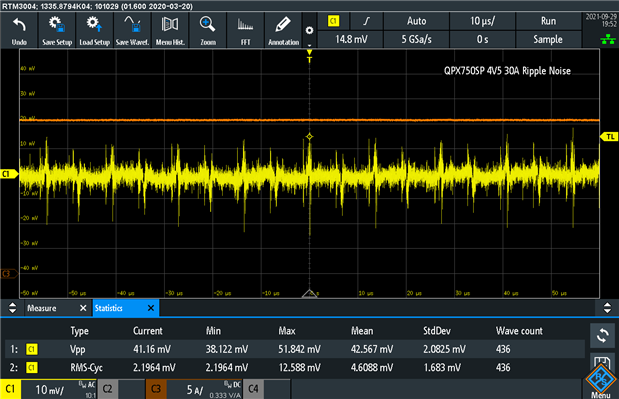Click the Save Waveform toolbar icon
619x399 pixels.
coord(132,30)
